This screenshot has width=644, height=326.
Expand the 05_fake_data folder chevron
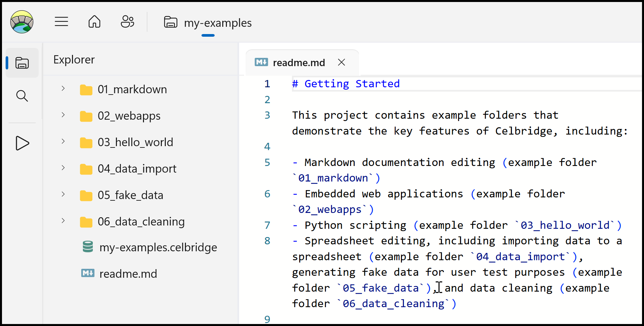(x=63, y=194)
